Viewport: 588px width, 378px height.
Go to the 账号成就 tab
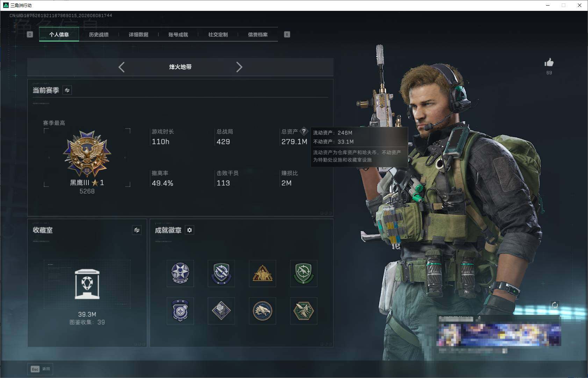(178, 35)
